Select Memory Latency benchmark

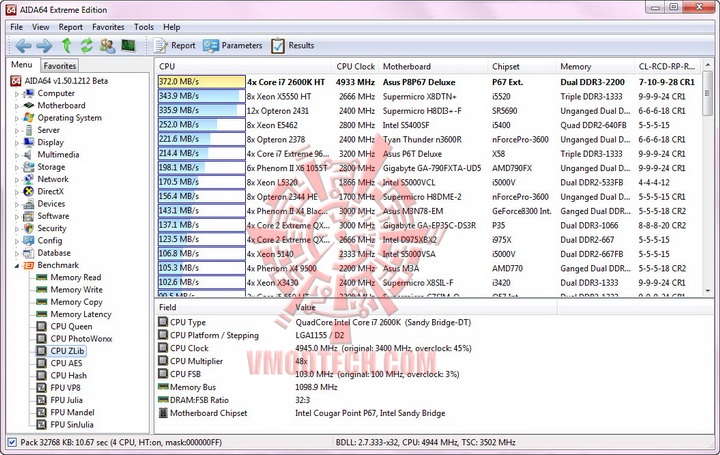point(81,314)
